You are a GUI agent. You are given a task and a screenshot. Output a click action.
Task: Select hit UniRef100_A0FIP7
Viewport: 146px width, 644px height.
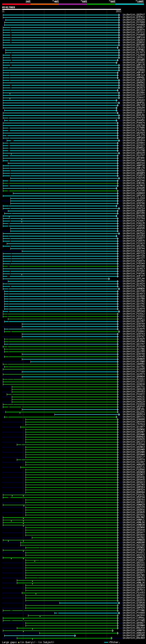(x=134, y=276)
